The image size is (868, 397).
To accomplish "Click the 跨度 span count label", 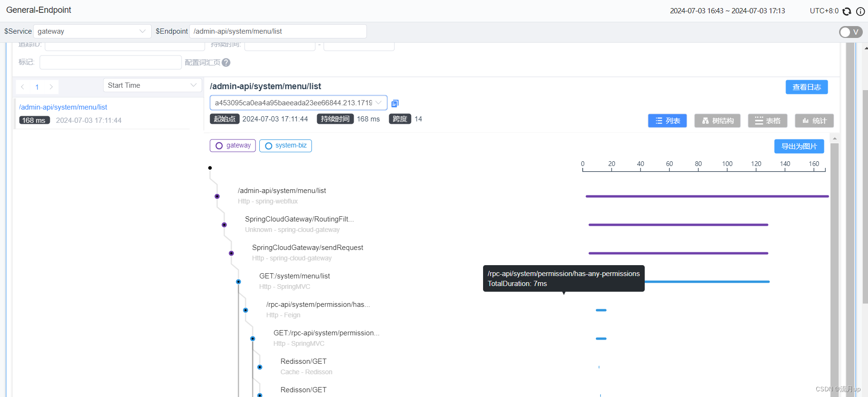I will point(400,119).
